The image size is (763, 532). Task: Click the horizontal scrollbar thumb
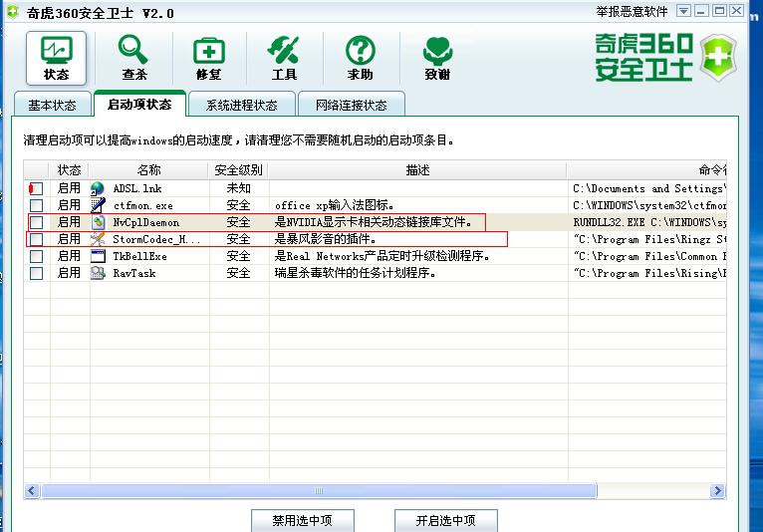[319, 490]
